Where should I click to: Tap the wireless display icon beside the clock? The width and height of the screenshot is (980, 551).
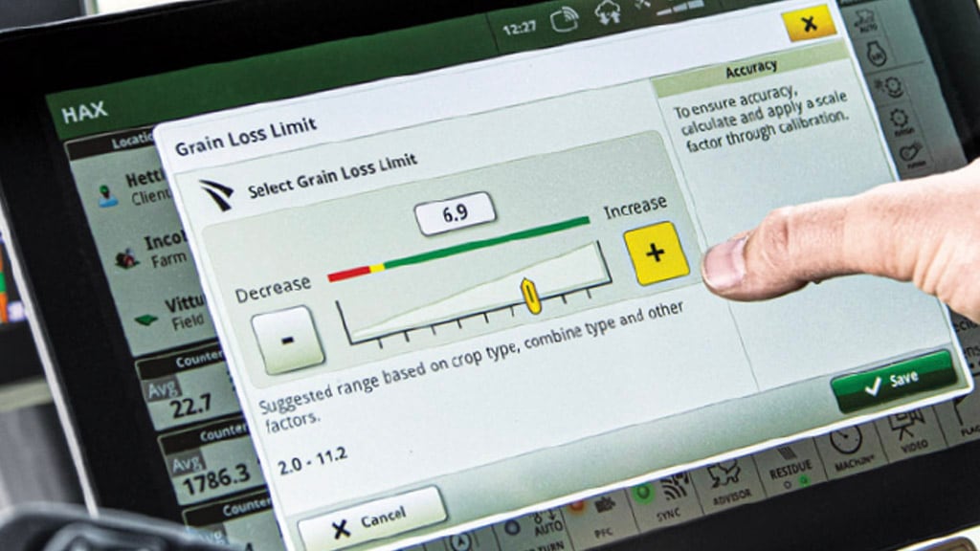coord(564,20)
